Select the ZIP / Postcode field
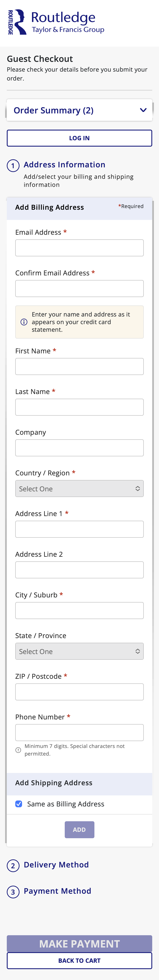159x980 pixels. (x=79, y=692)
